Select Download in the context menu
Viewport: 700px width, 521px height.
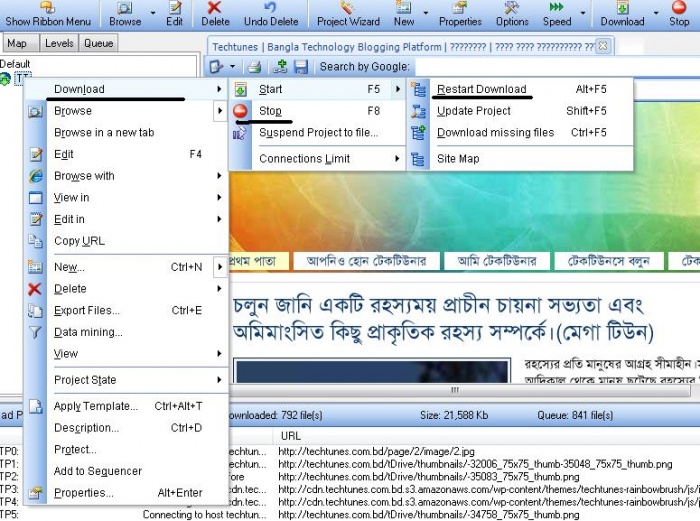[126, 89]
